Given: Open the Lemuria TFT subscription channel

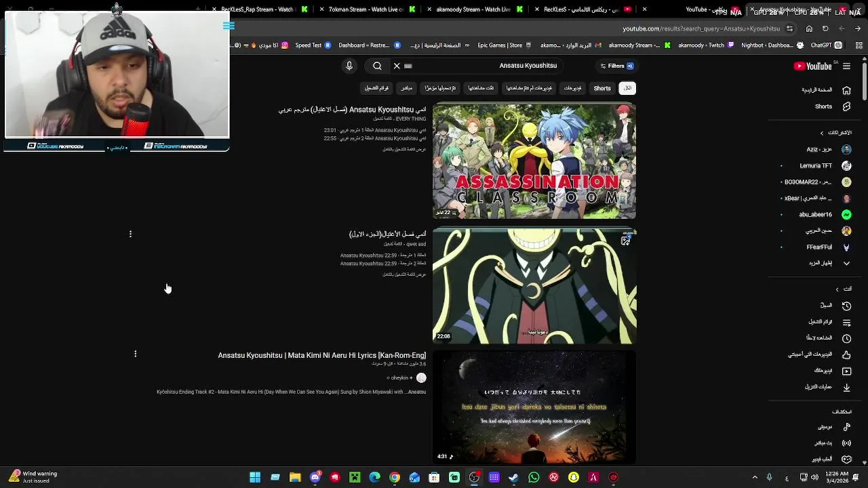Looking at the screenshot, I should coord(825,165).
